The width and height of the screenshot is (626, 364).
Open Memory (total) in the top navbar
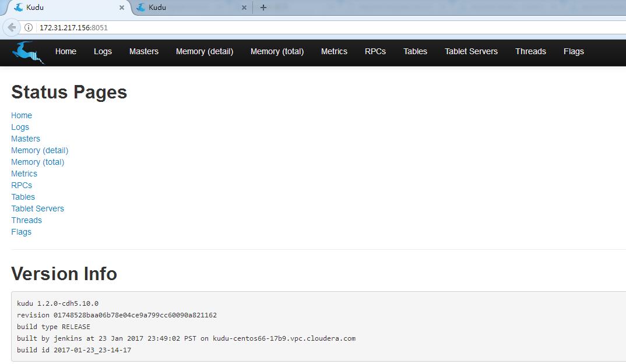(x=277, y=51)
